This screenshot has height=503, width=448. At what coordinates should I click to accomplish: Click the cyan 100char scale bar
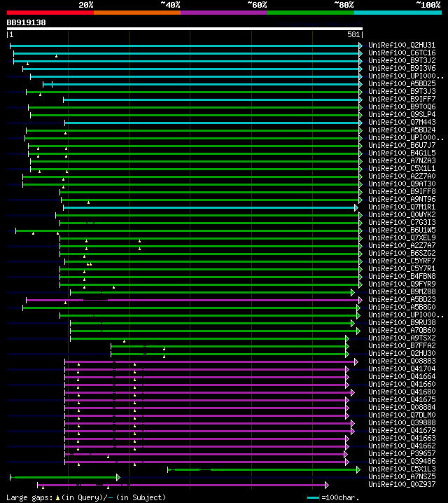[313, 498]
